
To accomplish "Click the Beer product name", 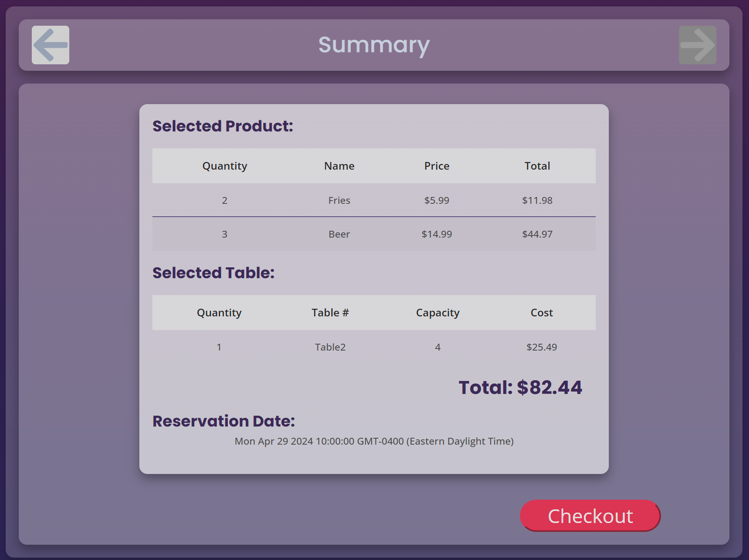I will coord(339,234).
